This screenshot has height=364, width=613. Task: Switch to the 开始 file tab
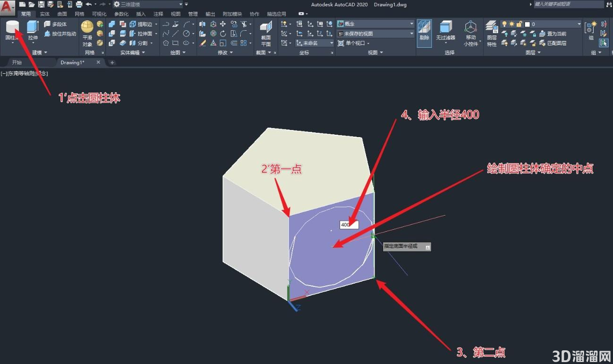pos(17,62)
